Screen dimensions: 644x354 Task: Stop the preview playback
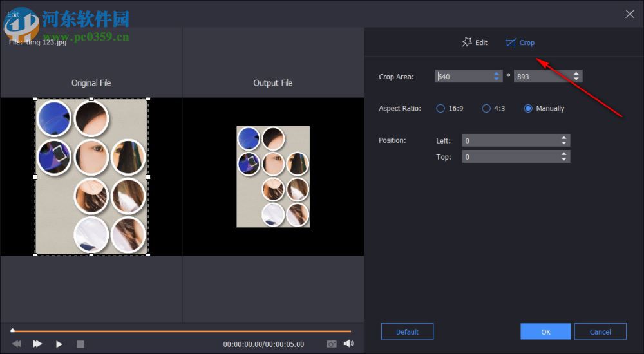pos(80,344)
